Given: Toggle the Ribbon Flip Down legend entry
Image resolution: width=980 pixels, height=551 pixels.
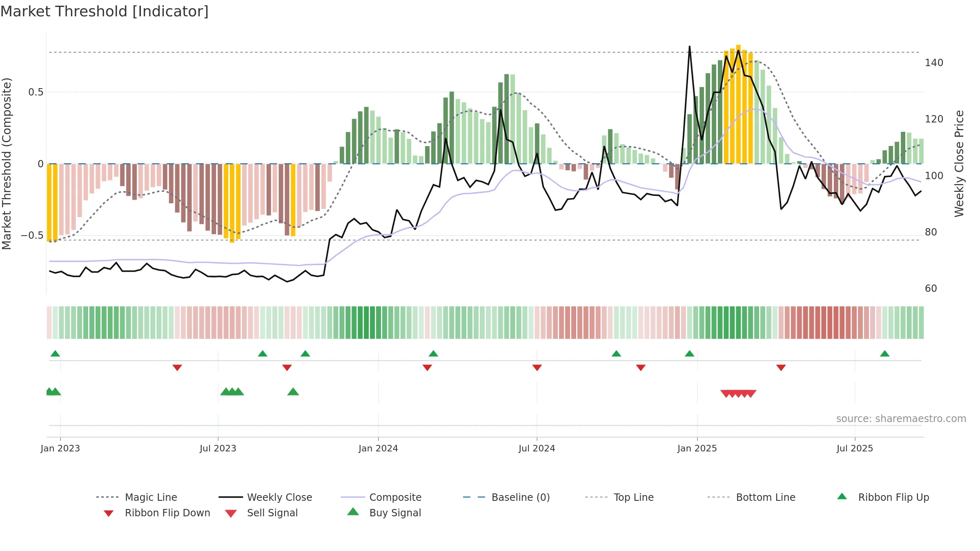Looking at the screenshot, I should pos(157,513).
